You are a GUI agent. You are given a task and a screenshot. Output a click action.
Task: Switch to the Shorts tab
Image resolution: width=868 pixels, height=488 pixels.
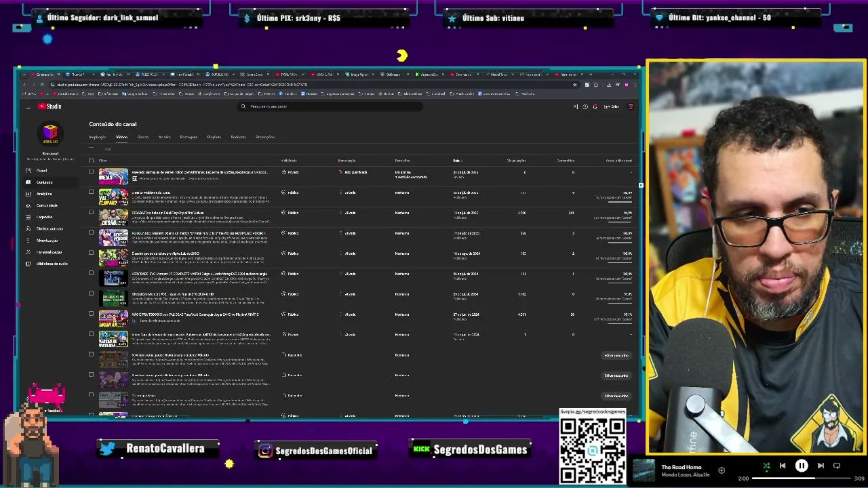coord(143,137)
